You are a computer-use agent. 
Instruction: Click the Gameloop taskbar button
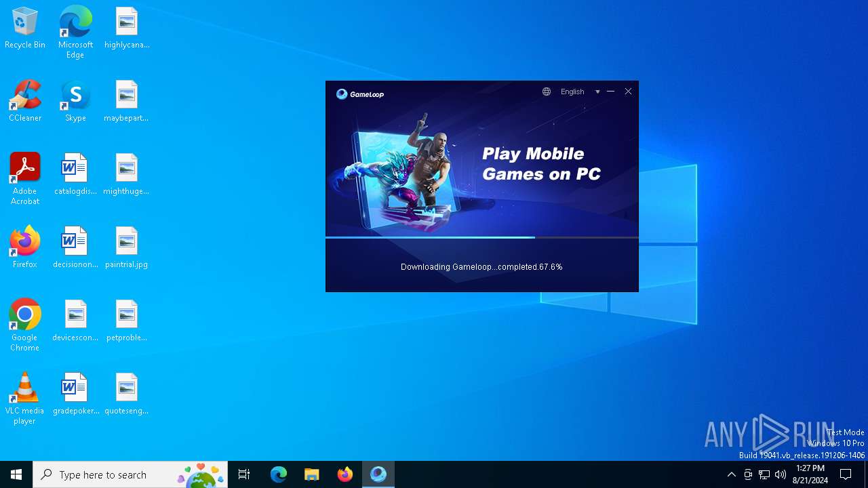click(378, 474)
